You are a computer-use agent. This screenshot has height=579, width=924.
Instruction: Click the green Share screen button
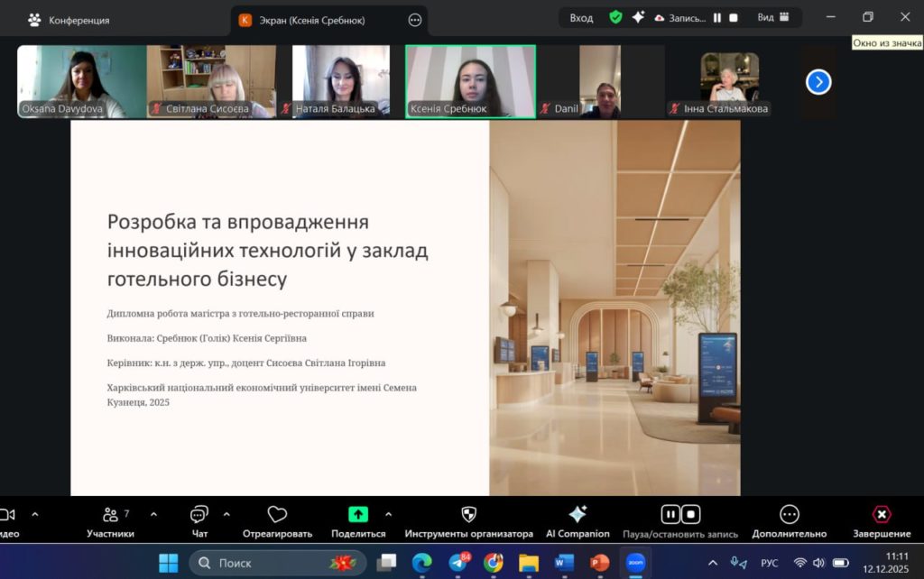tap(358, 515)
